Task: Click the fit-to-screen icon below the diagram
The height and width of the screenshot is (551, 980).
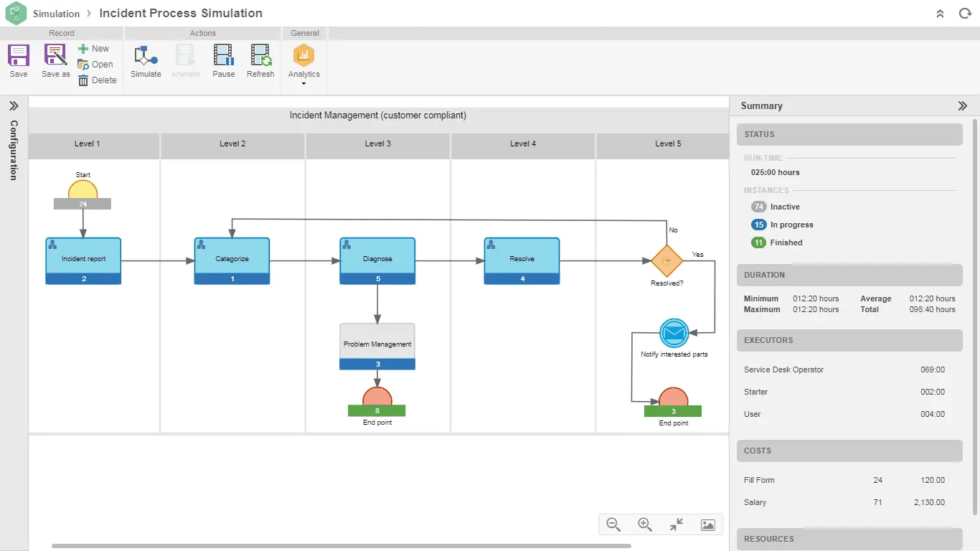Action: pos(676,524)
